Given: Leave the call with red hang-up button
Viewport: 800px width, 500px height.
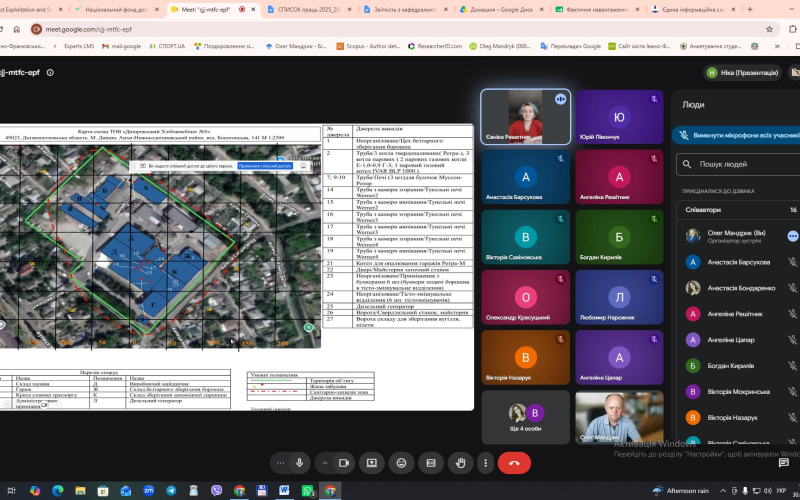Looking at the screenshot, I should coord(514,463).
